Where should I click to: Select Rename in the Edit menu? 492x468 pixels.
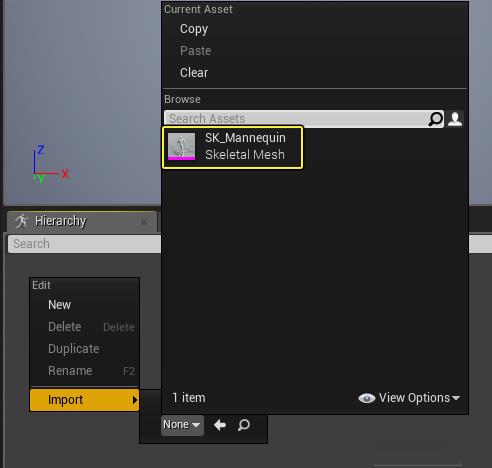click(x=84, y=371)
